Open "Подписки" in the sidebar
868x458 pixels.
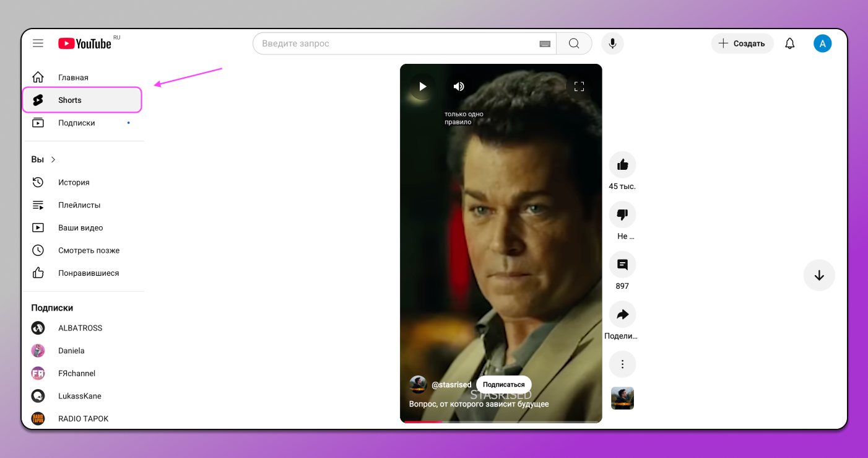pyautogui.click(x=76, y=123)
